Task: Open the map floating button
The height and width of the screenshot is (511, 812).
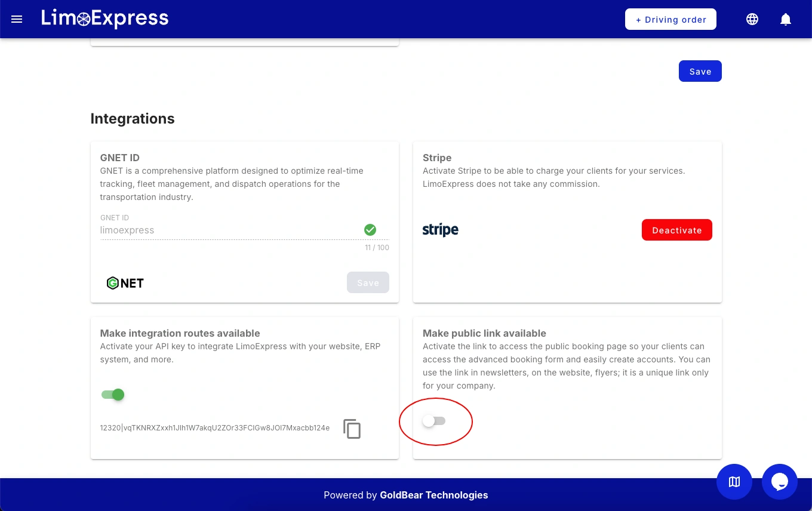Action: [x=734, y=482]
